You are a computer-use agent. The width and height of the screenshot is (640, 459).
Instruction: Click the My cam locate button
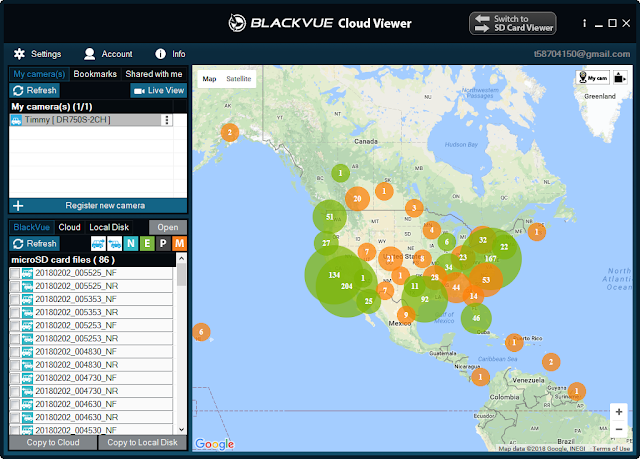(593, 78)
